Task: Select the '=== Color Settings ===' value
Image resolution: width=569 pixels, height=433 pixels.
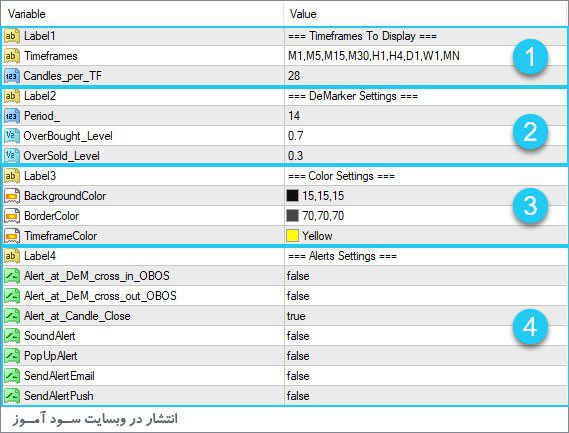Action: coord(341,176)
